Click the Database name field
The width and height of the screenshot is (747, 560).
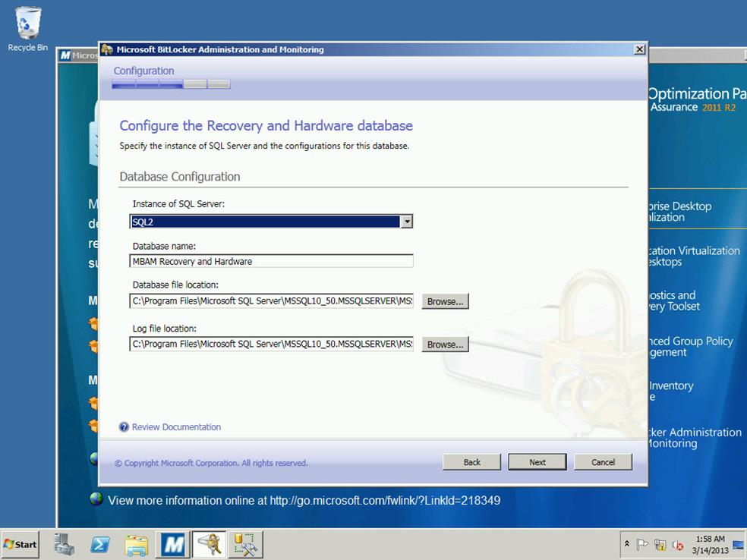pos(271,261)
